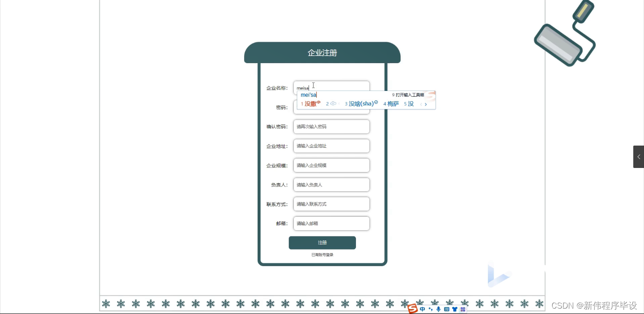
Task: Click the 邮箱 email input field
Action: [331, 223]
